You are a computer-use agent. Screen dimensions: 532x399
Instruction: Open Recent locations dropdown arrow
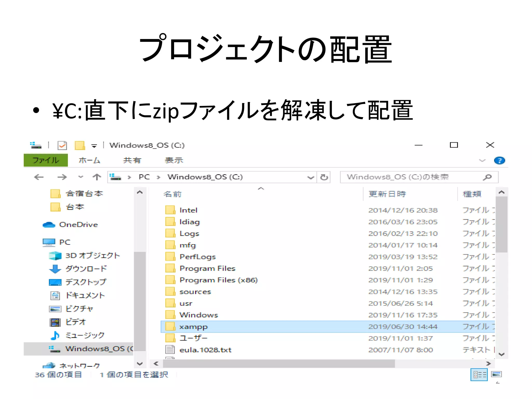click(x=81, y=177)
